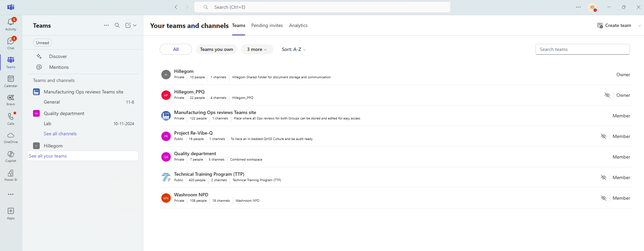Switch to Pending invites tab
Screen dimensions: 644x251
267,25
